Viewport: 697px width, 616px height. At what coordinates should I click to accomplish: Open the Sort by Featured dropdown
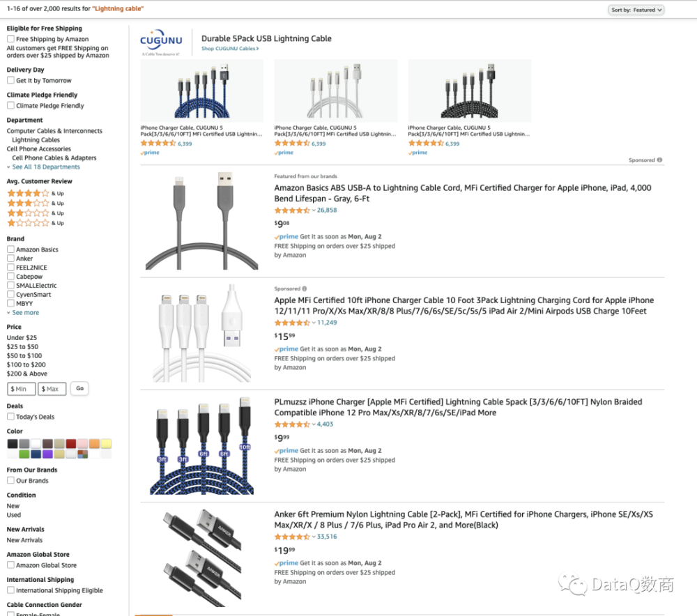pos(636,10)
